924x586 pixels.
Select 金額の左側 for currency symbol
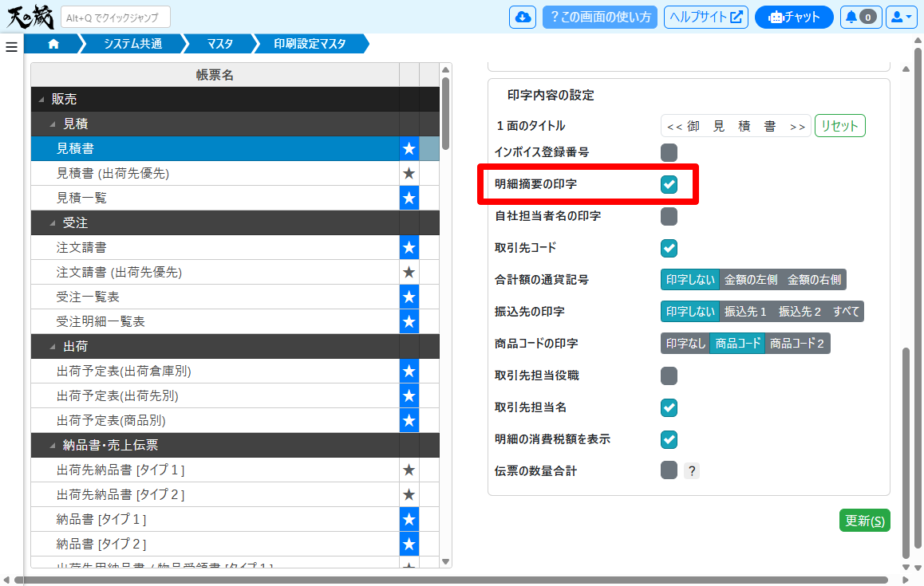click(x=750, y=280)
